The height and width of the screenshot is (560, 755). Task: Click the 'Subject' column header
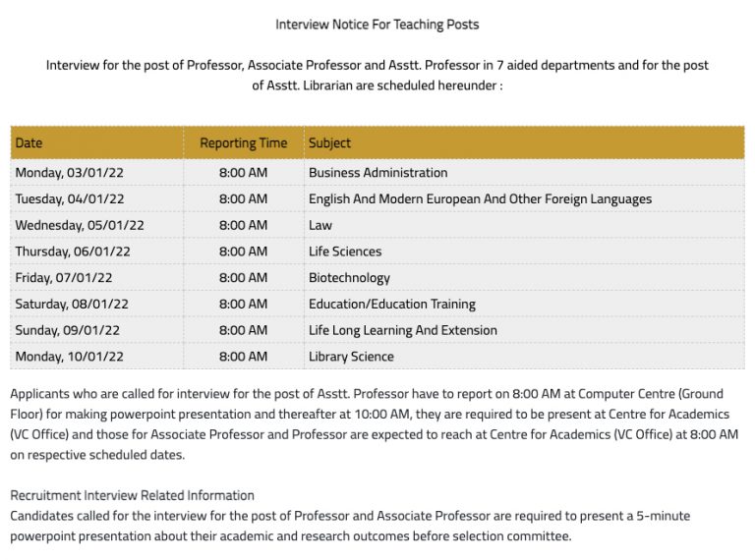329,142
